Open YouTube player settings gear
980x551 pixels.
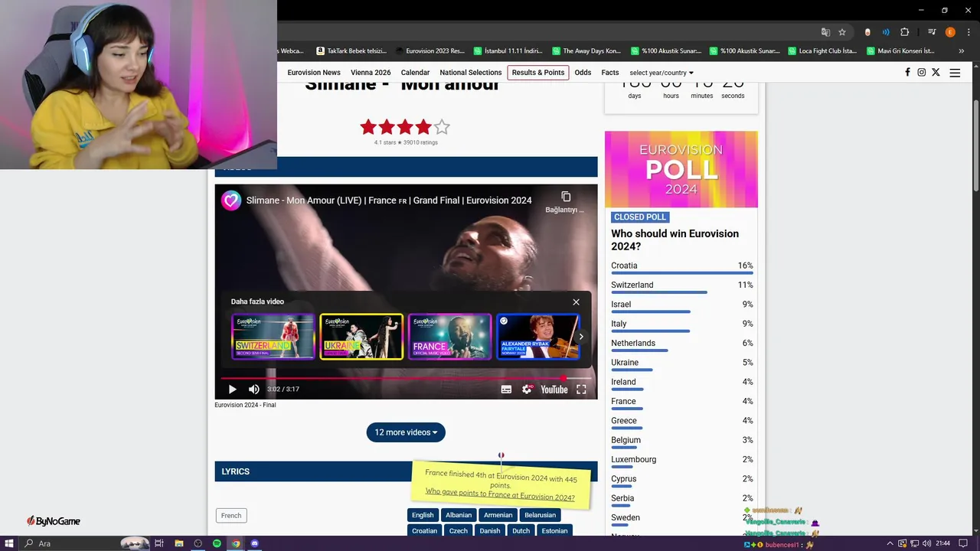pos(527,390)
